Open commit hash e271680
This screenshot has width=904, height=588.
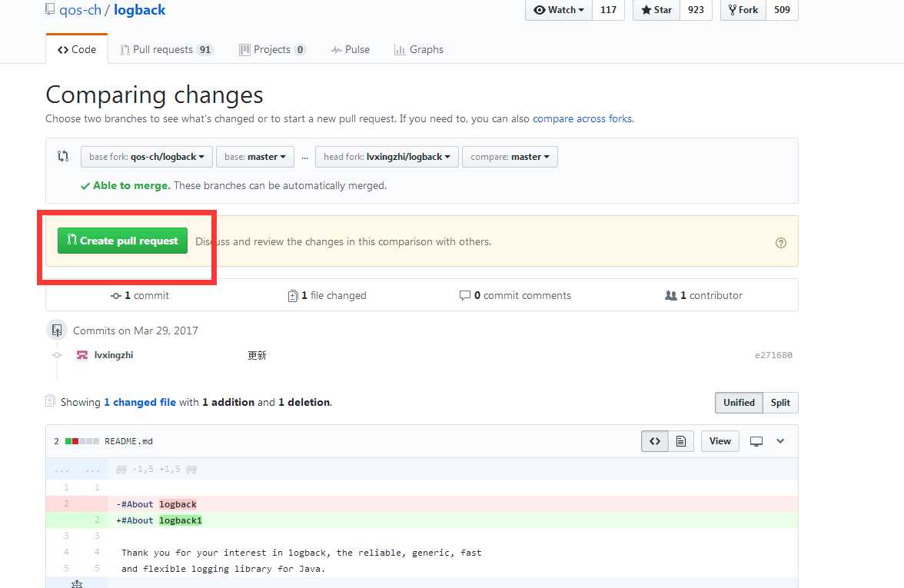[773, 355]
